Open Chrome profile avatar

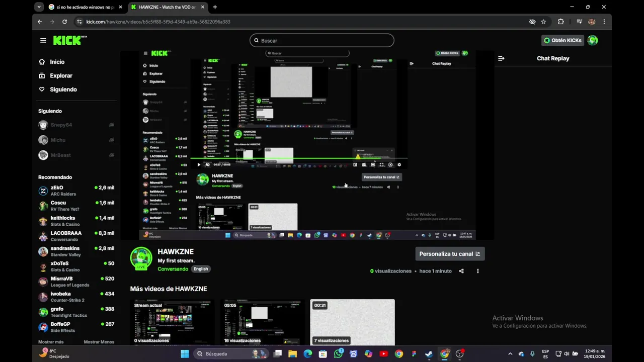point(592,22)
